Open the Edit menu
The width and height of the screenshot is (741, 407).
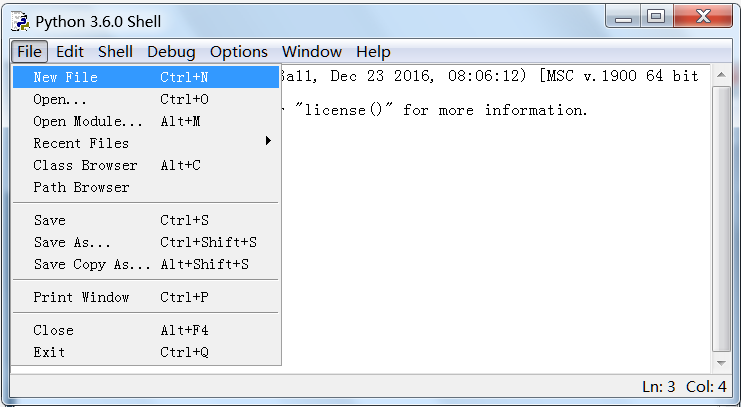coord(70,52)
